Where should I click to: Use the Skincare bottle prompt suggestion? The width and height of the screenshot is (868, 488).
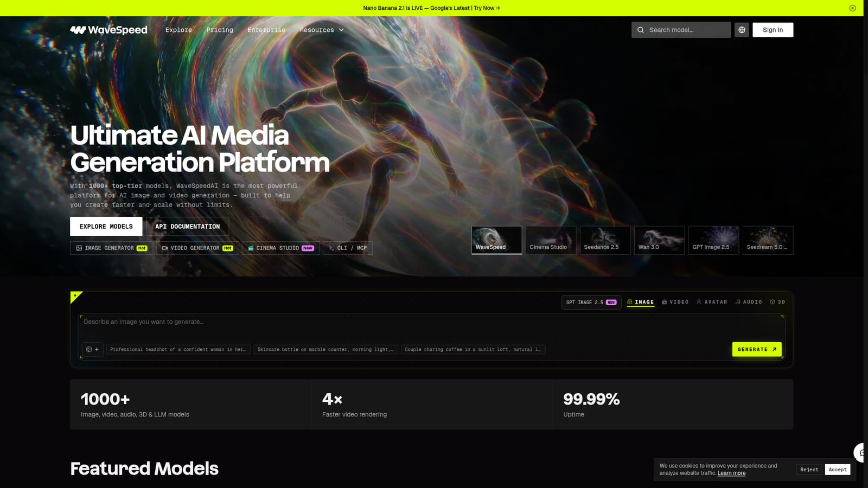click(x=325, y=350)
